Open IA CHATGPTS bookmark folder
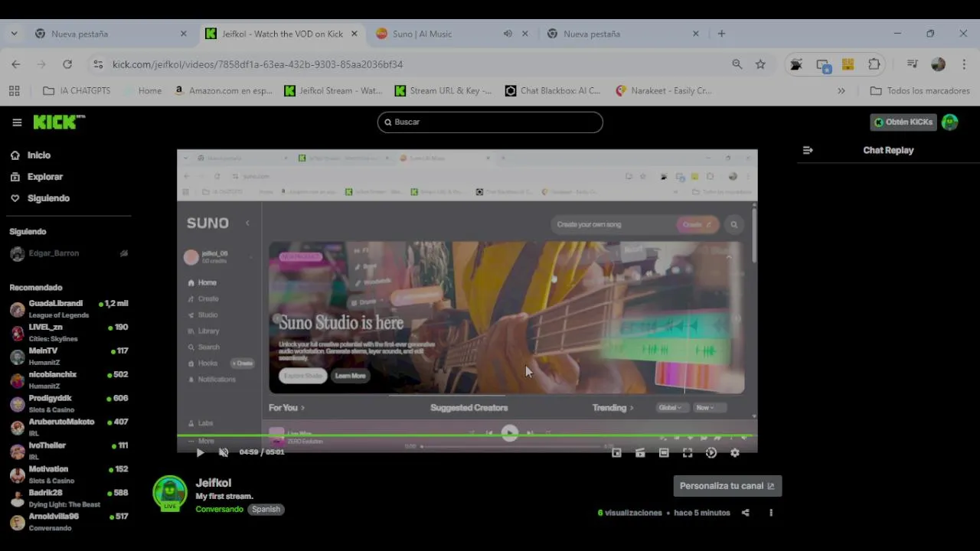This screenshot has height=551, width=980. click(x=77, y=91)
